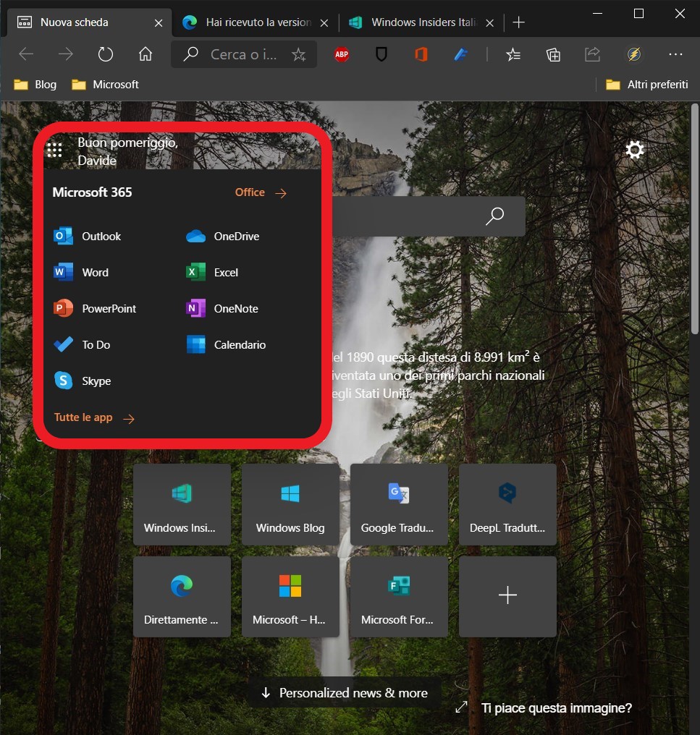Launch OneDrive from the app list
This screenshot has height=735, width=700.
(222, 236)
